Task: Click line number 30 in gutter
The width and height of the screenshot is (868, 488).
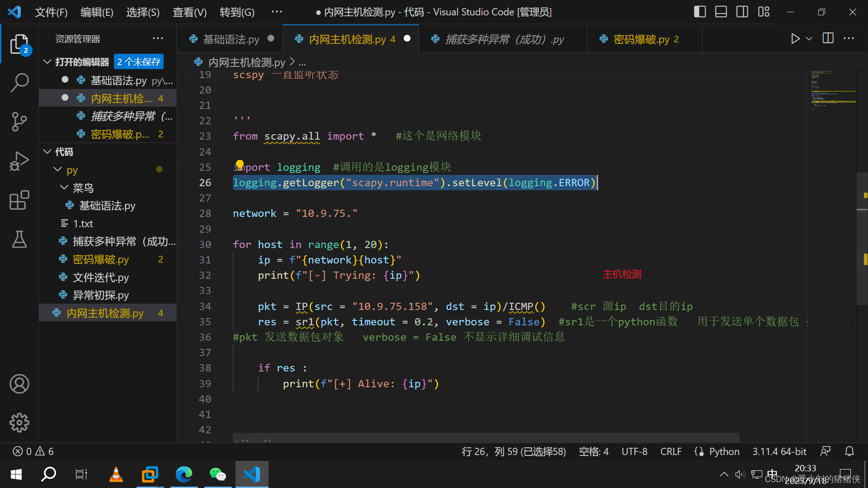Action: pos(205,244)
